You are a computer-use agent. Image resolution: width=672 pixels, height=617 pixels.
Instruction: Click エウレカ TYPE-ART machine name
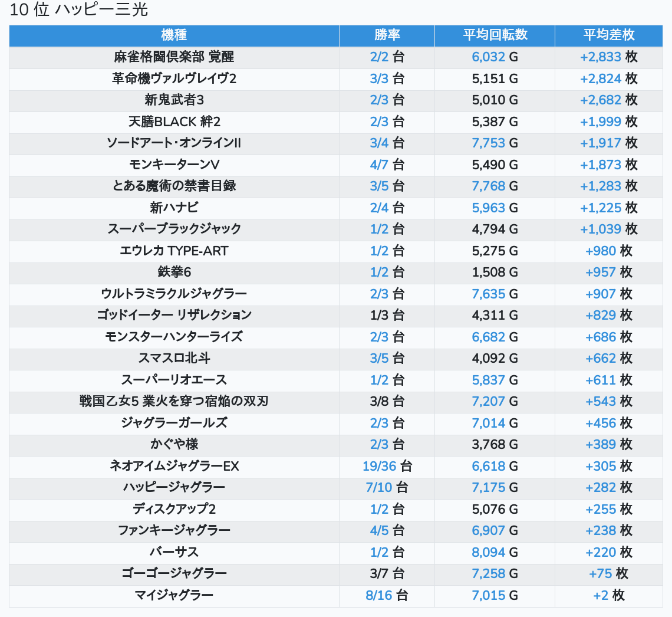coord(174,251)
